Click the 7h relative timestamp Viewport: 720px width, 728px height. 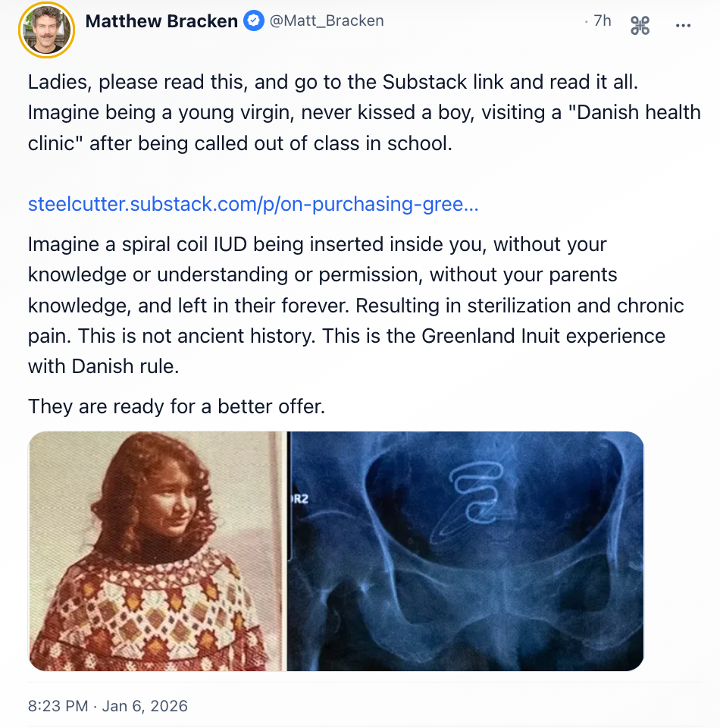(603, 21)
